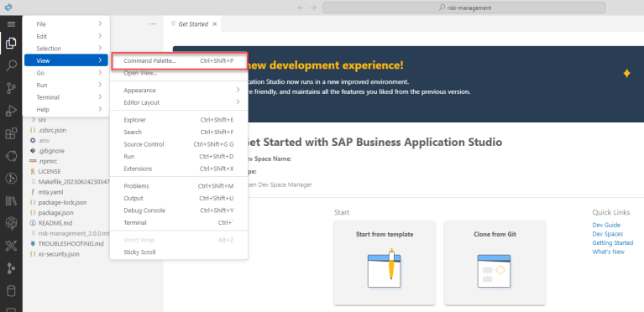The width and height of the screenshot is (644, 312).
Task: Select Extensions in the View submenu
Action: coord(179,169)
